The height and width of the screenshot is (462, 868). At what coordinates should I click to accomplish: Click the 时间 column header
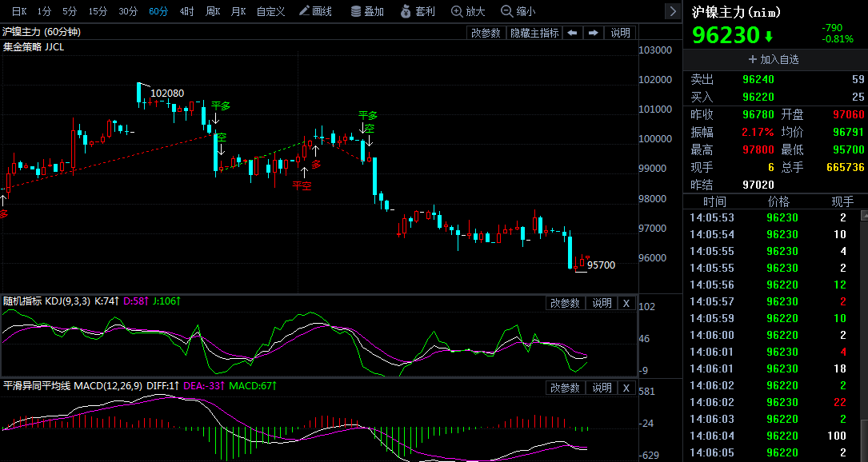coord(714,201)
